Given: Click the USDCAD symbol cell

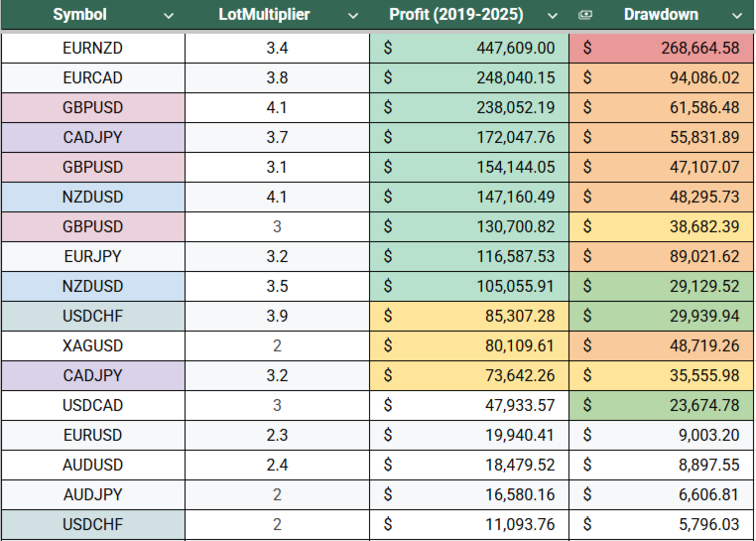Looking at the screenshot, I should click(92, 405).
